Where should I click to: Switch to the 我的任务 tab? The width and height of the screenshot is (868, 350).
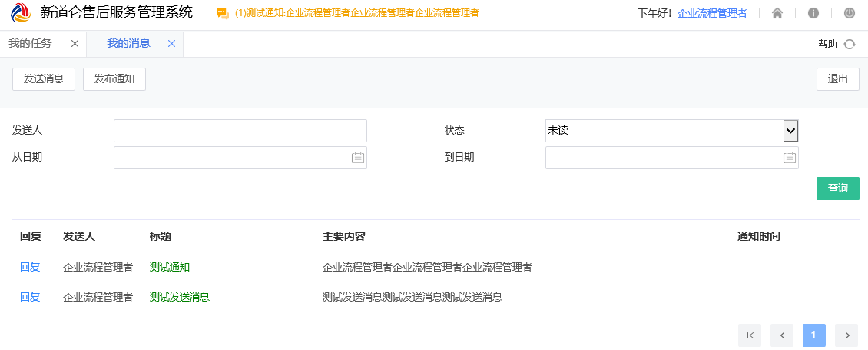click(x=31, y=44)
